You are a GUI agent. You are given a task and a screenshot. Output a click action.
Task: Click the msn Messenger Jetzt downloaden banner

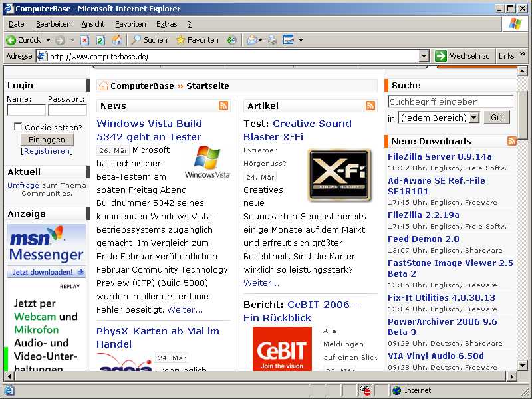(47, 250)
